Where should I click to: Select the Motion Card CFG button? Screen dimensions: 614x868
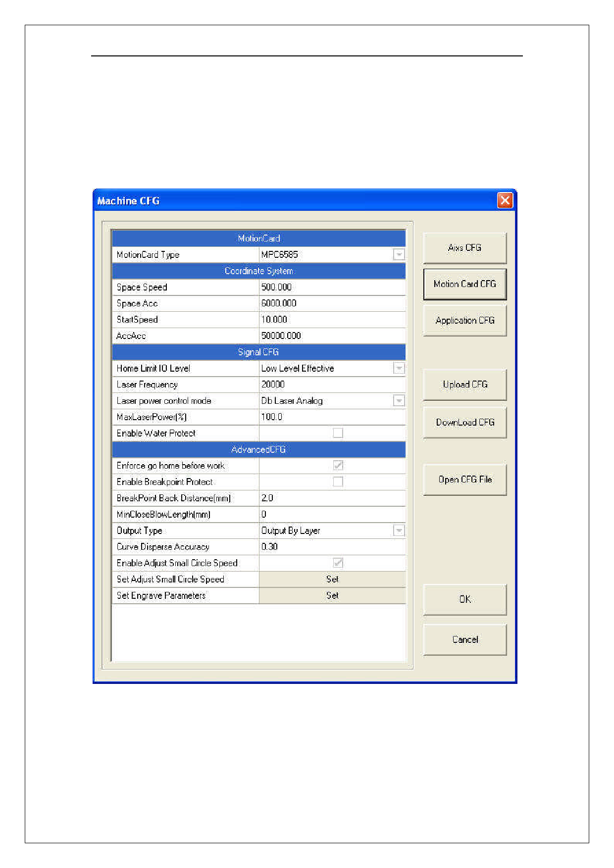[x=464, y=284]
